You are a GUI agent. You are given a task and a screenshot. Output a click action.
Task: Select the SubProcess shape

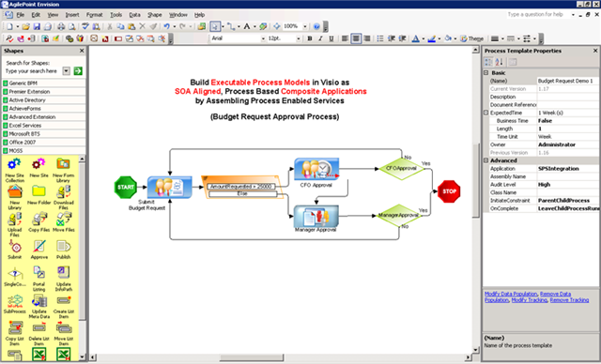15,304
